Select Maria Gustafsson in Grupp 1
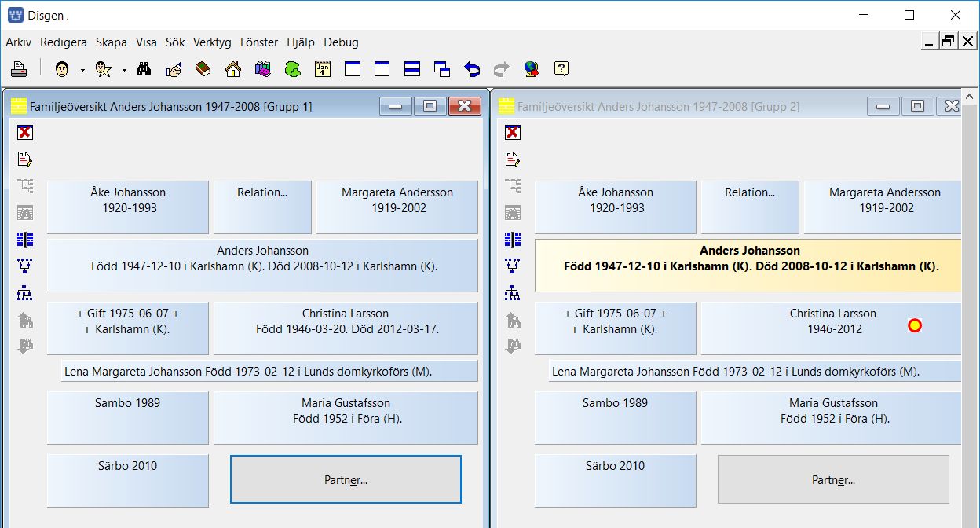 click(346, 418)
